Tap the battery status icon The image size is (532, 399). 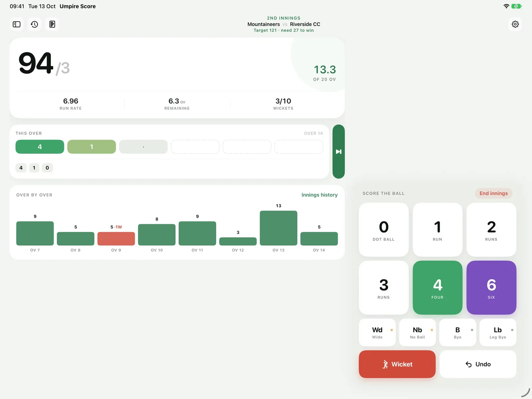516,6
